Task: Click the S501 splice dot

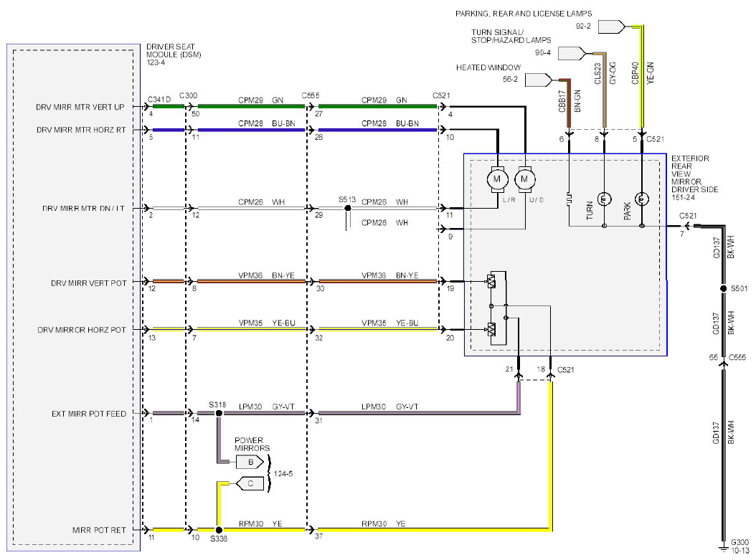Action: click(x=723, y=288)
